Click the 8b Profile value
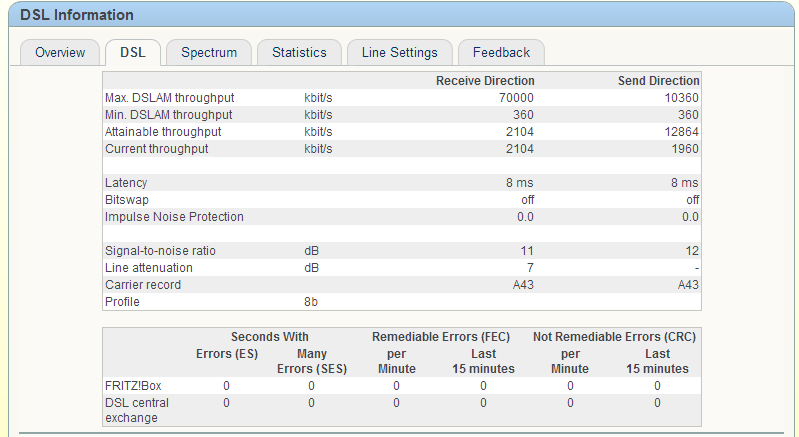Screen dimensions: 799x437 click(x=311, y=302)
